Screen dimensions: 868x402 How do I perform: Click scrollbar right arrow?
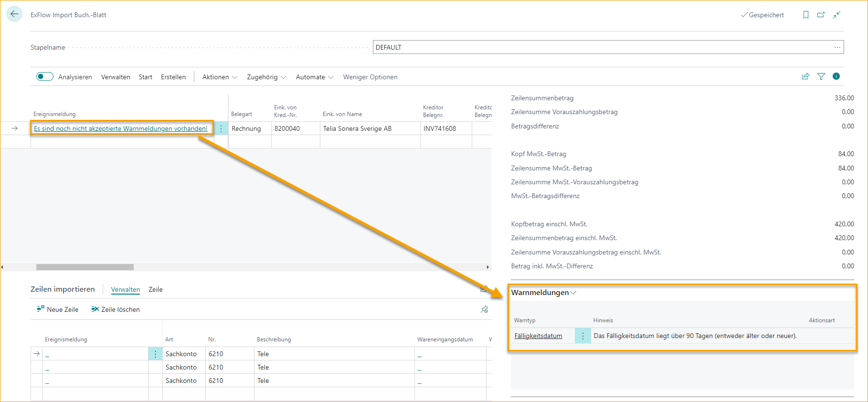click(487, 267)
